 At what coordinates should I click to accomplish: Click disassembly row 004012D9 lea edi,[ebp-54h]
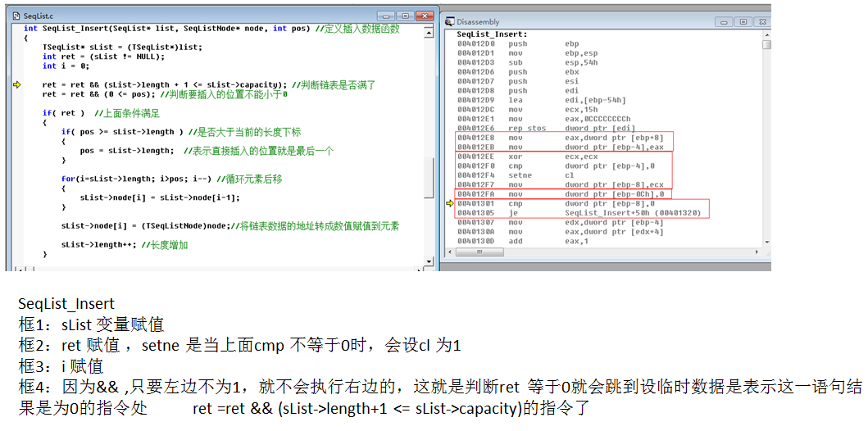[x=542, y=100]
